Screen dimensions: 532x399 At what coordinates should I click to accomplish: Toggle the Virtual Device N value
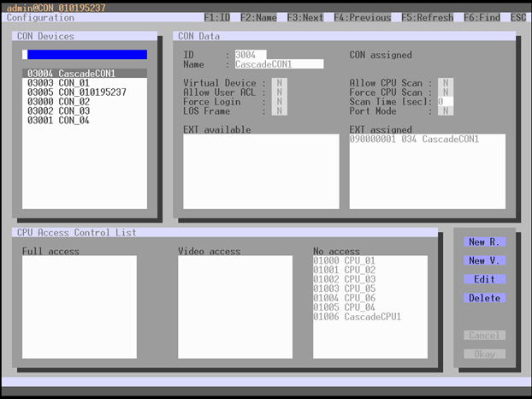pos(279,82)
